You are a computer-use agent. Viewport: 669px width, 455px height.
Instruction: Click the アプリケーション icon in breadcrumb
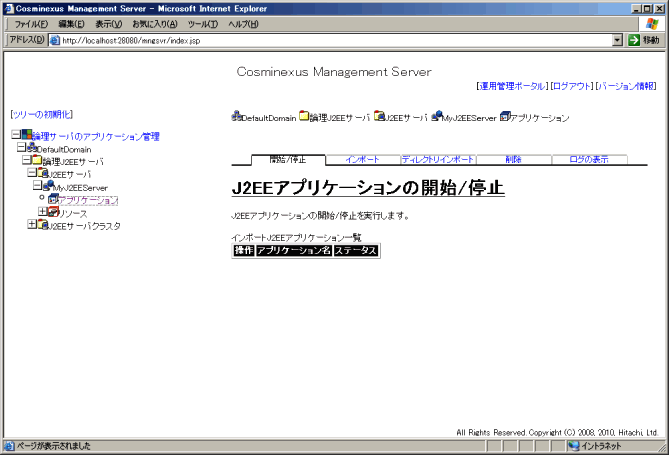coord(505,116)
